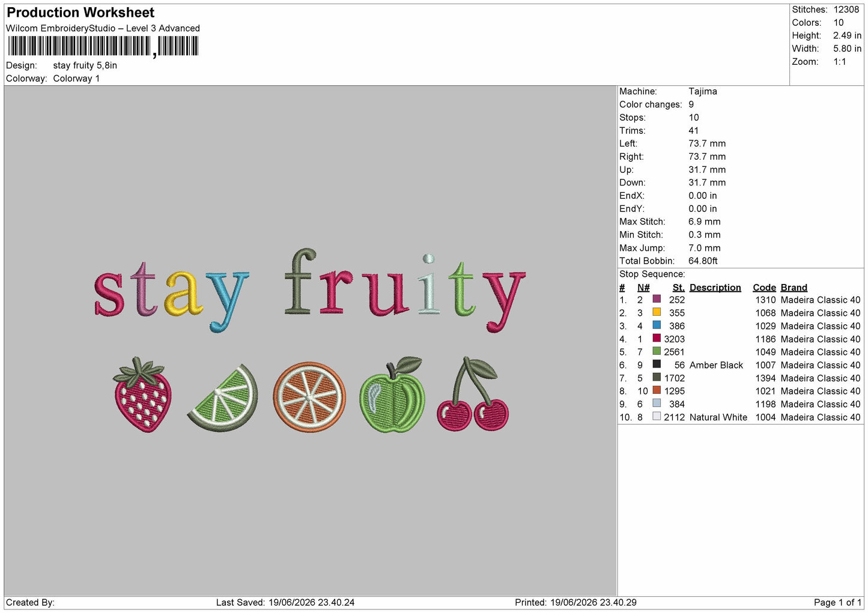Screen dimensions: 868x613
Task: Click the 'Right:' label
Action: [631, 157]
